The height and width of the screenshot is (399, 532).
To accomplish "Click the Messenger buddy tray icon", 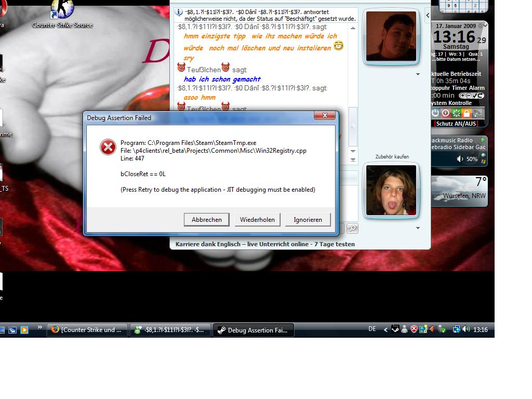I will tap(404, 329).
